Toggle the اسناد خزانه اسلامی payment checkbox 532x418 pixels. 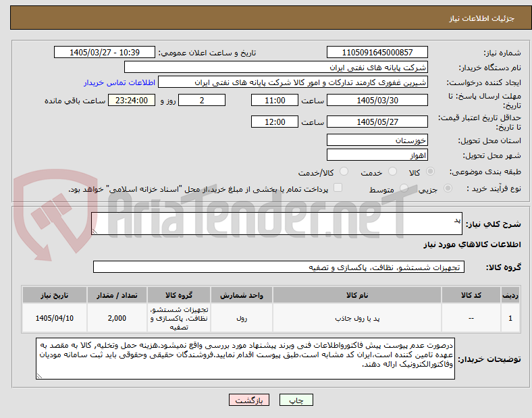pos(338,188)
